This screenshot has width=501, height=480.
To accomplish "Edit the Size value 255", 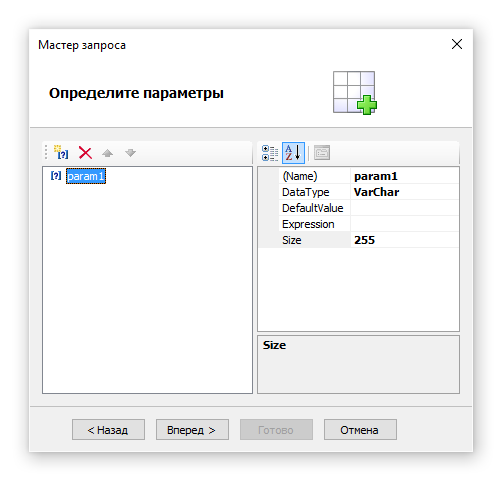I will click(404, 240).
